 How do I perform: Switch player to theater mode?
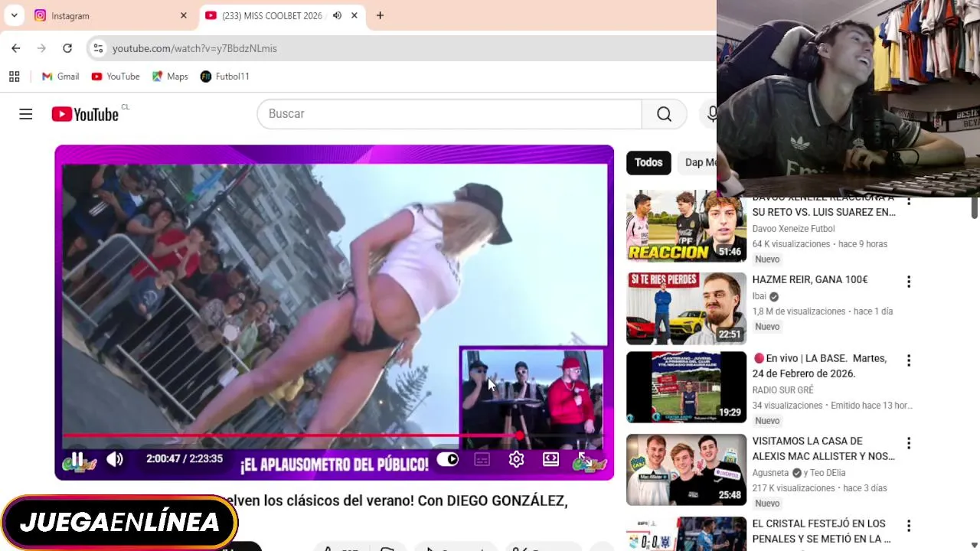click(550, 459)
